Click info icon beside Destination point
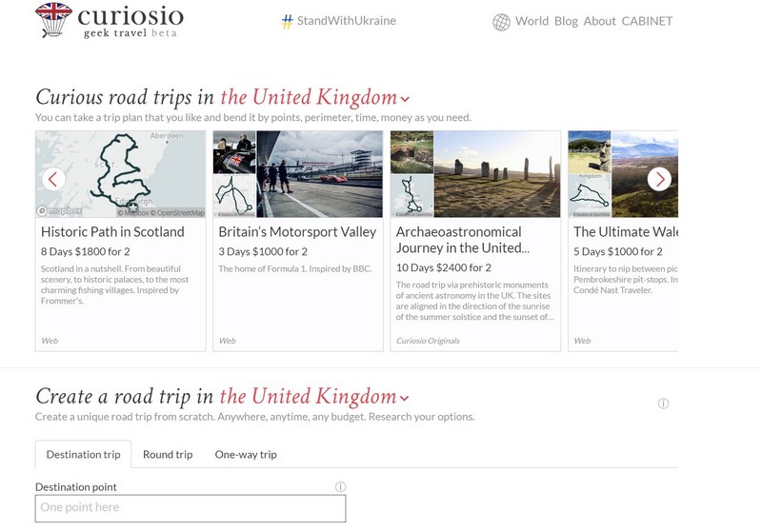 (340, 486)
